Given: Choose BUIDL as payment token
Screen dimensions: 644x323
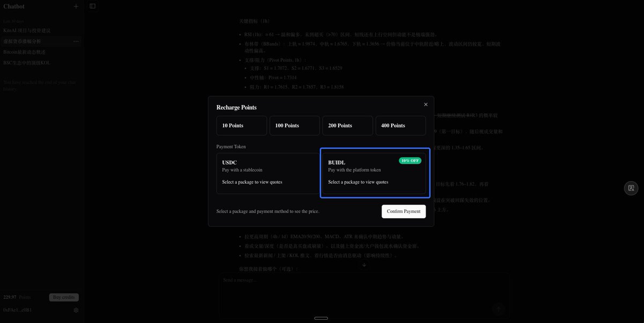Looking at the screenshot, I should [x=374, y=173].
